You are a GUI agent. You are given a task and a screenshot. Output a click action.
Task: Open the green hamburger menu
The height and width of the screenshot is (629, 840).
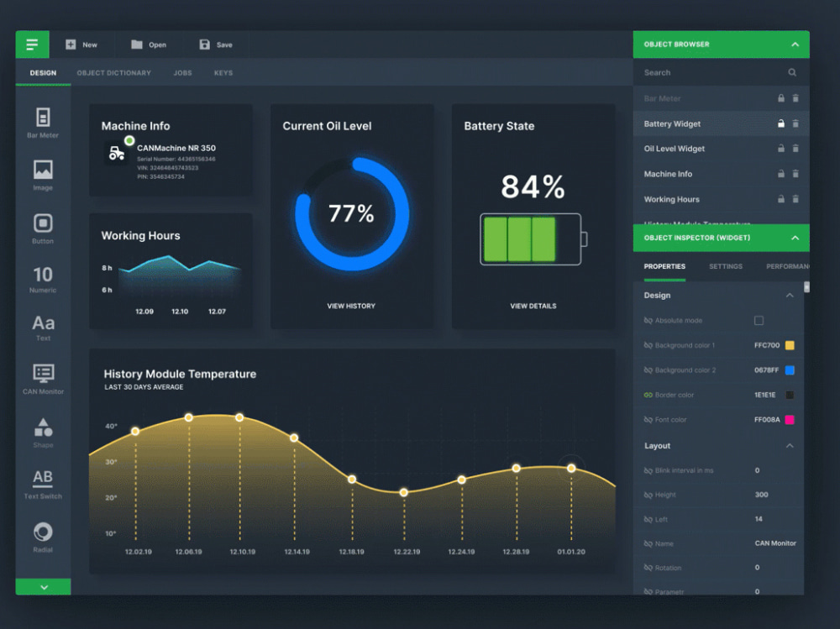pos(32,45)
